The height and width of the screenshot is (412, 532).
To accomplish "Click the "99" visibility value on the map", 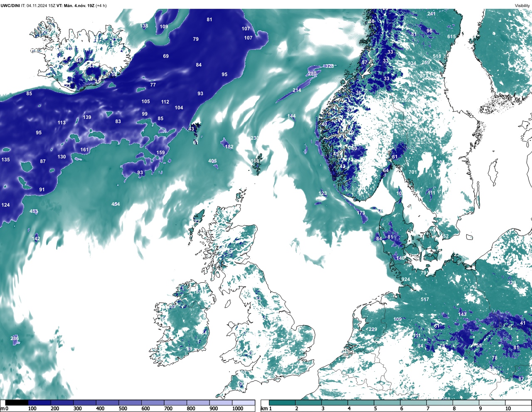I will coord(145,114).
